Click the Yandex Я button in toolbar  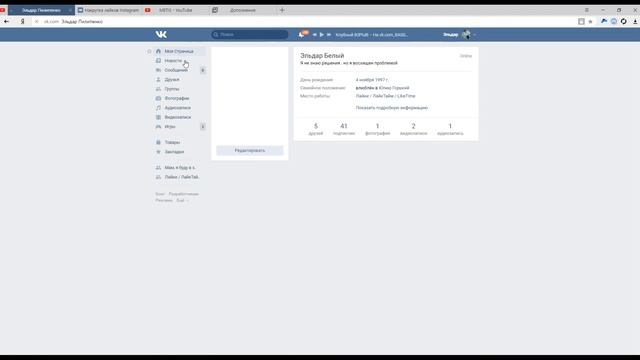coord(22,22)
